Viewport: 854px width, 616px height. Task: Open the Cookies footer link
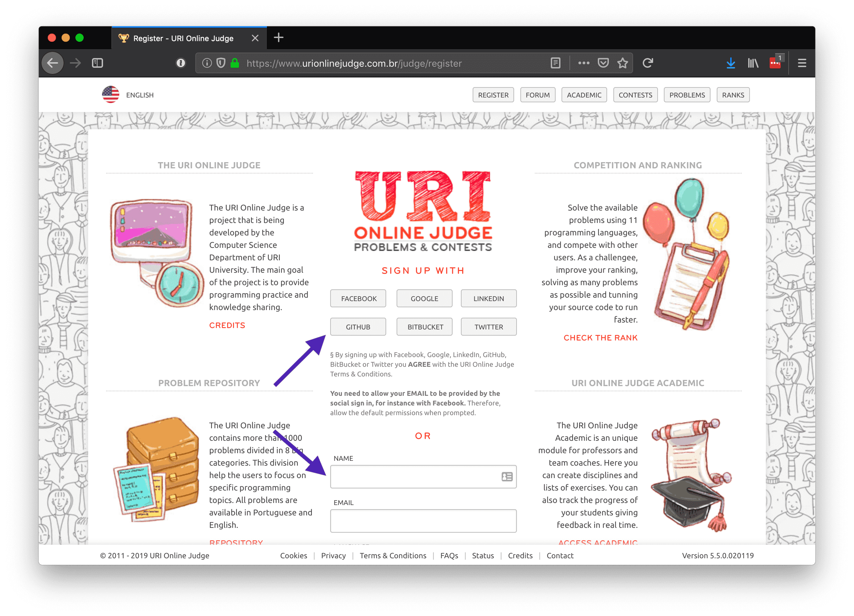point(293,556)
